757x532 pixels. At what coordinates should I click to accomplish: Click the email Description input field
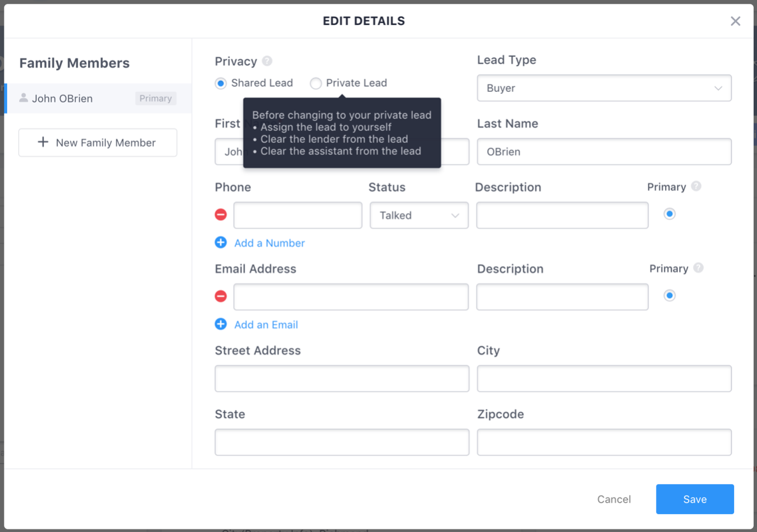tap(562, 297)
